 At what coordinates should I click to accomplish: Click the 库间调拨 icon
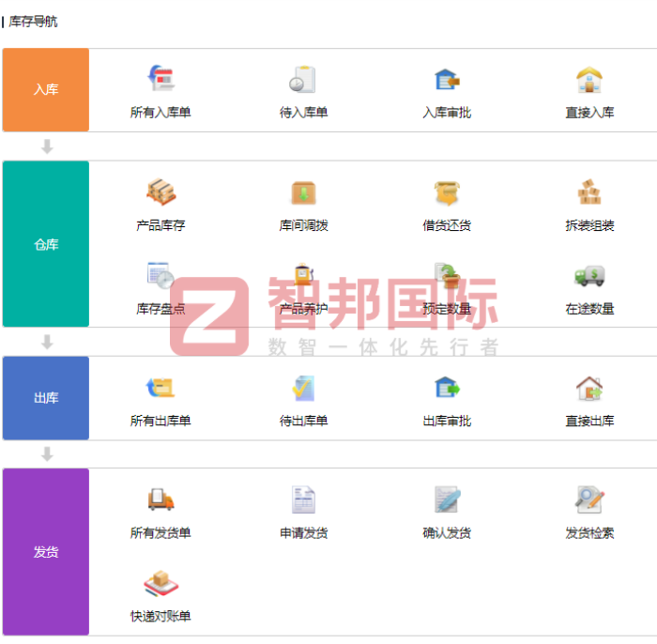[303, 192]
